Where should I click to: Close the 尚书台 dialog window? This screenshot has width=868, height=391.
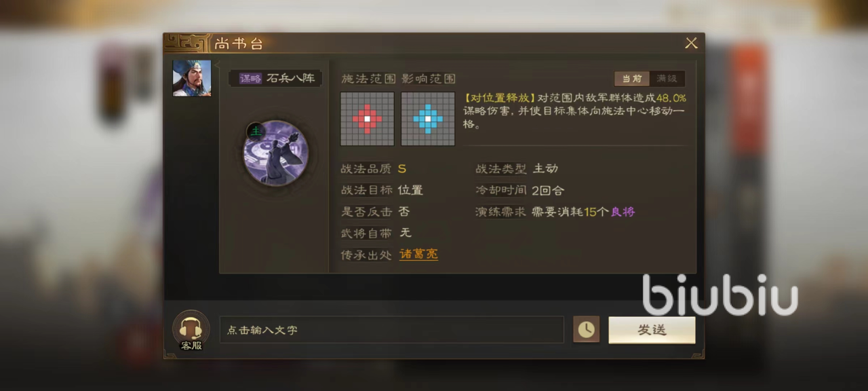691,43
